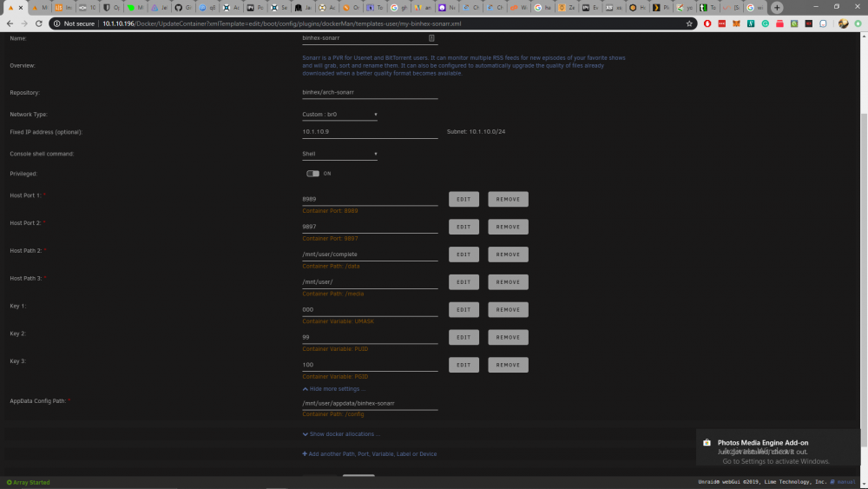The image size is (868, 489).
Task: Remove Key 1 UMASK variable
Action: click(508, 310)
